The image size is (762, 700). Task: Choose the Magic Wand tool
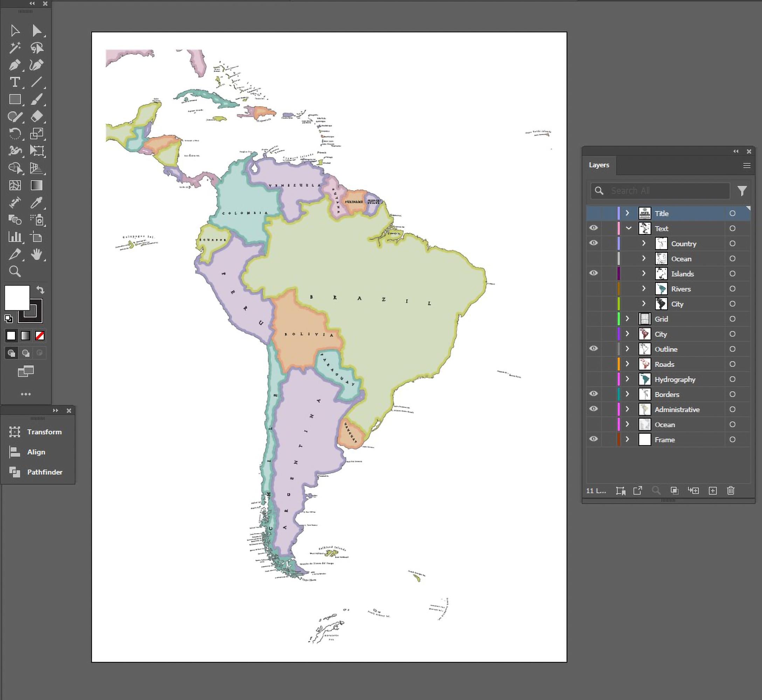15,48
